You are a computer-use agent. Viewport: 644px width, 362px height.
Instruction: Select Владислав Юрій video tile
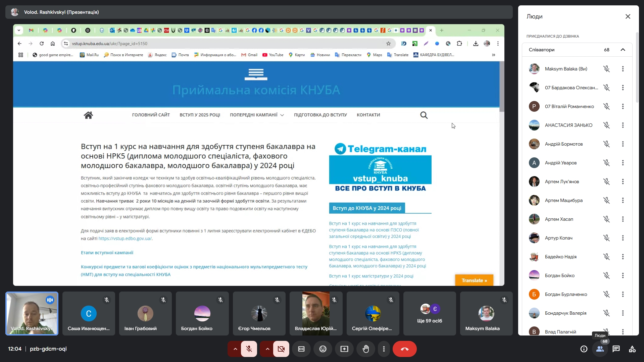[x=316, y=313]
